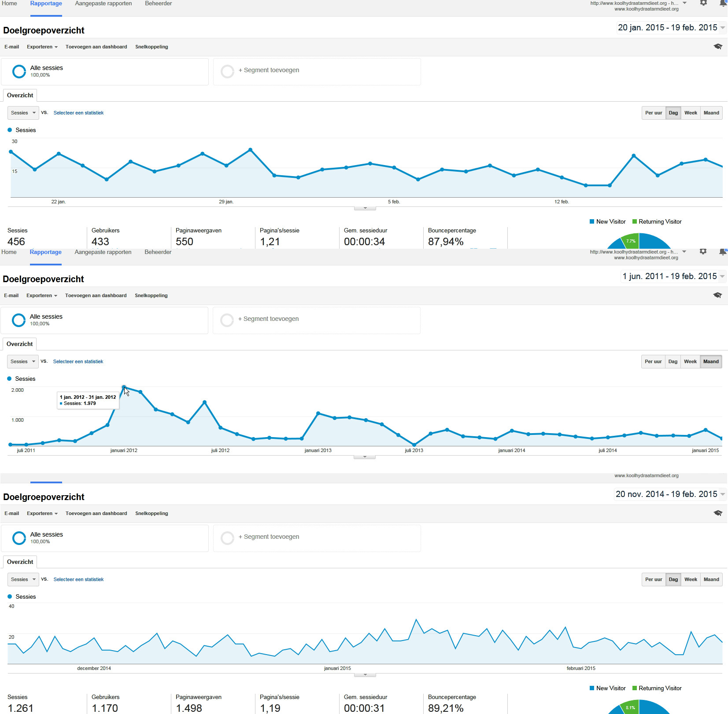
Task: Open Exporteren dropdown in 20 jan. 2015 report
Action: click(42, 47)
